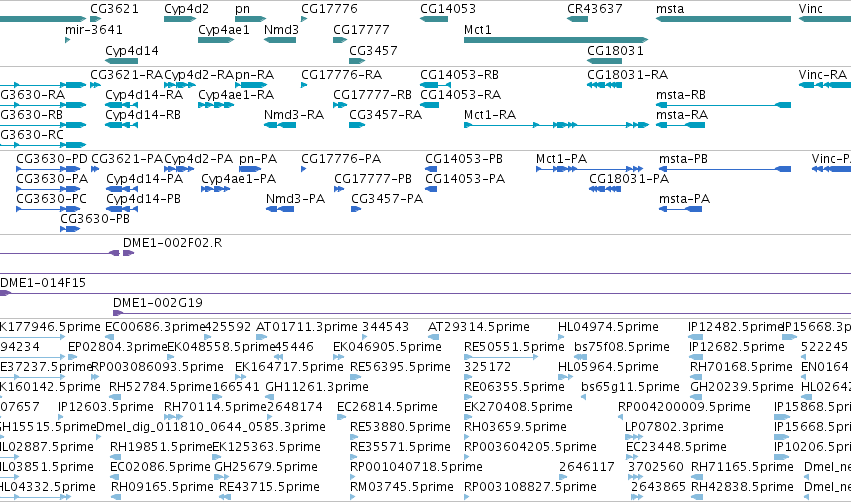Select the Vinc-RA transcript label

click(823, 74)
